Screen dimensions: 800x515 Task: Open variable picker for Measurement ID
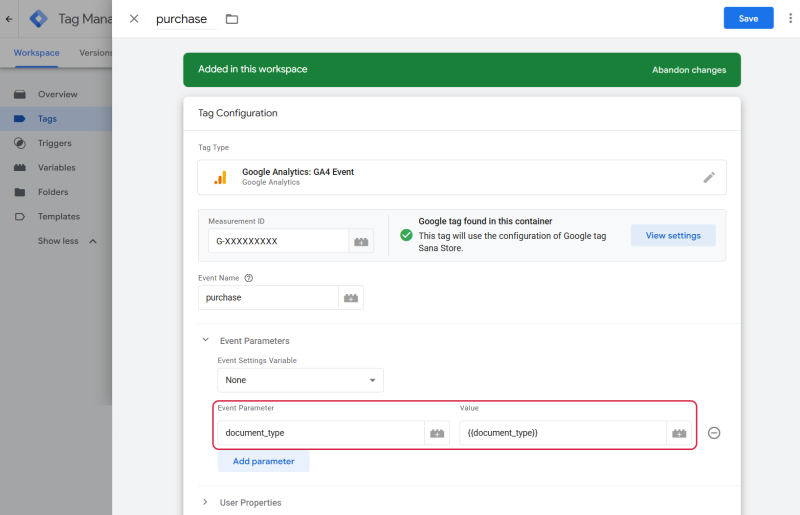point(361,241)
